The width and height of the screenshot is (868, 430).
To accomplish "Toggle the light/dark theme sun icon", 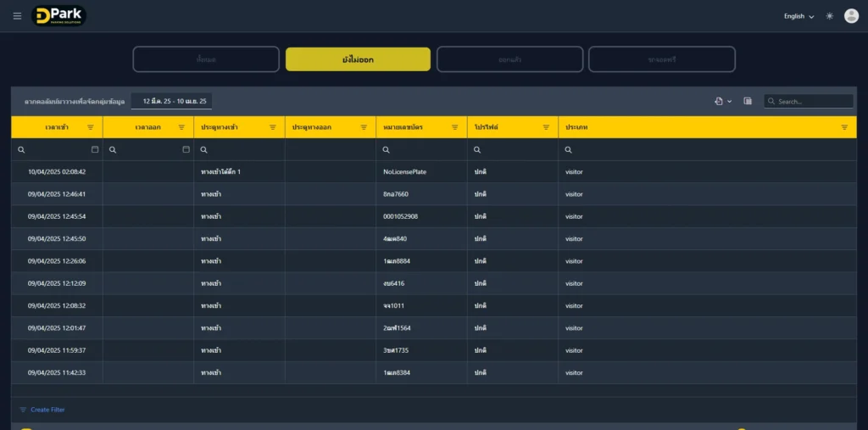I will pos(829,16).
